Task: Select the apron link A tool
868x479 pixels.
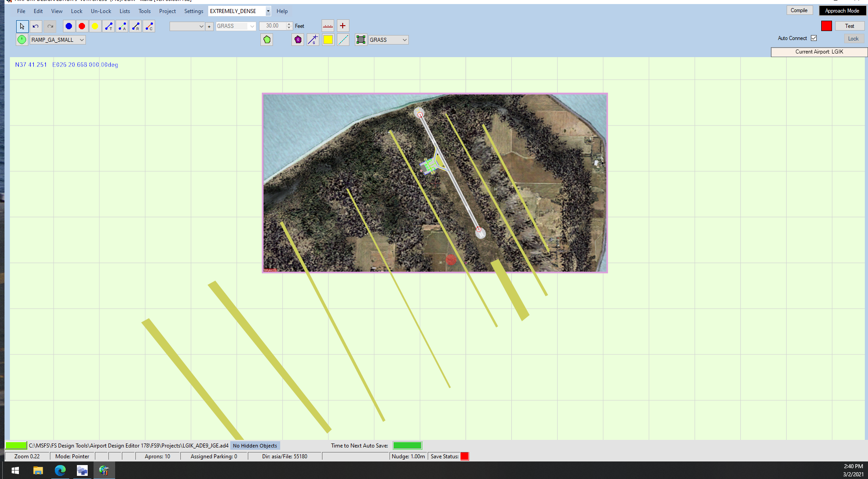Action: 122,26
